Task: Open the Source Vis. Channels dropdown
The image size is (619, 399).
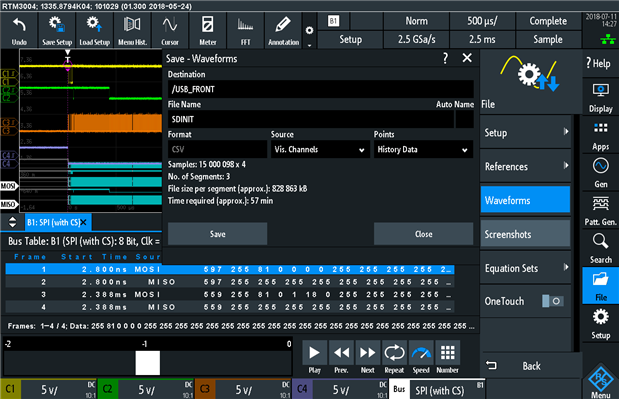Action: 320,150
